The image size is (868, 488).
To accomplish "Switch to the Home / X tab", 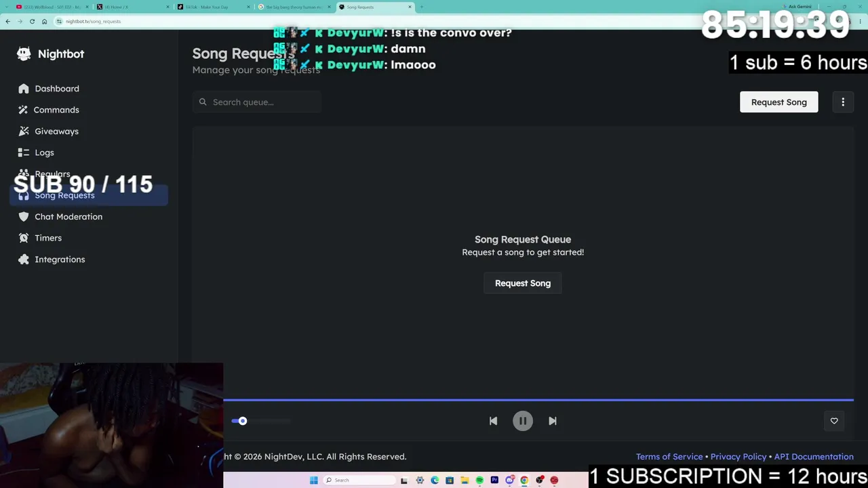I will (x=132, y=7).
